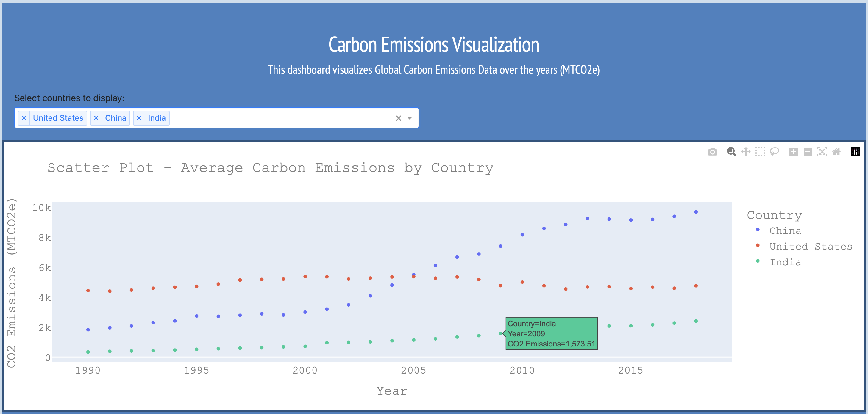The image size is (868, 414).
Task: Click the Autoscale icon
Action: click(x=822, y=151)
